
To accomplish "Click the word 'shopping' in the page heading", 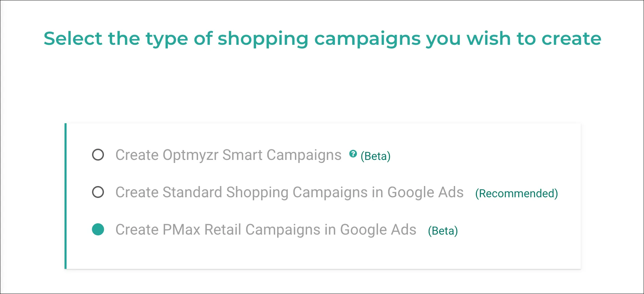I will (x=263, y=39).
